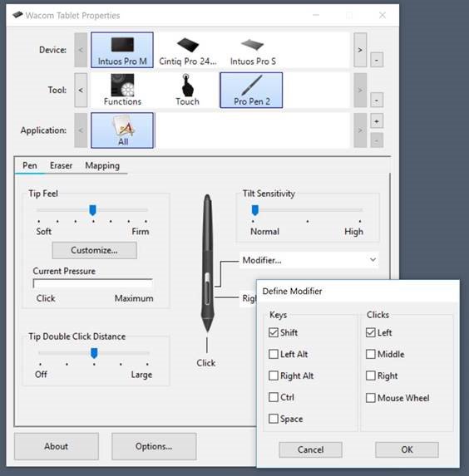Click the right arrow of Tool list
The image size is (469, 476).
pyautogui.click(x=360, y=91)
